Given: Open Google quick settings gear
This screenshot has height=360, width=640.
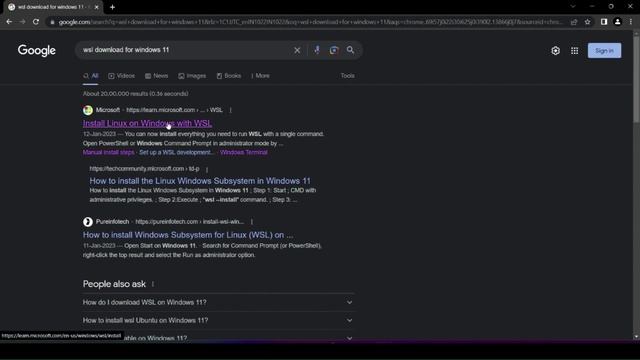Looking at the screenshot, I should (556, 51).
